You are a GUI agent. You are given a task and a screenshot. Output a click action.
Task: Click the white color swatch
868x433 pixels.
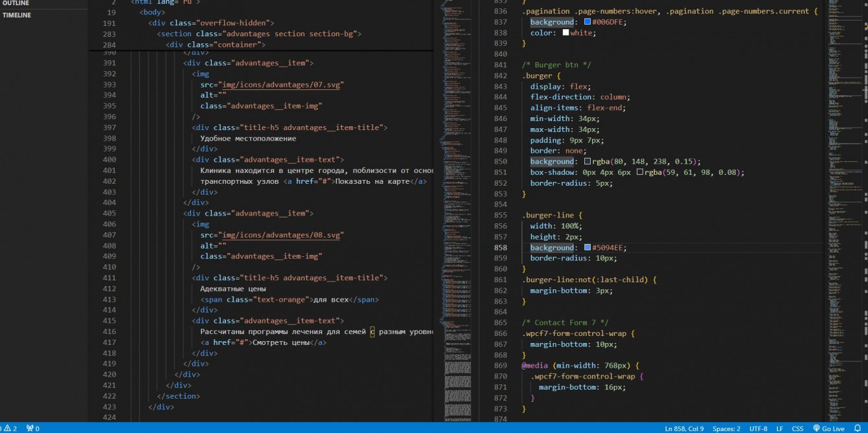coord(565,33)
